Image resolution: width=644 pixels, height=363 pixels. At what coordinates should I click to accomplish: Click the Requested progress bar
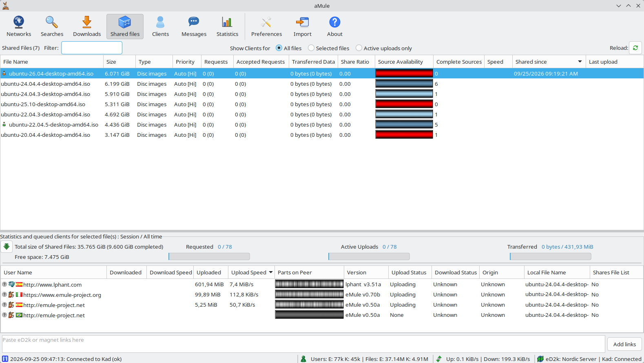pyautogui.click(x=209, y=256)
